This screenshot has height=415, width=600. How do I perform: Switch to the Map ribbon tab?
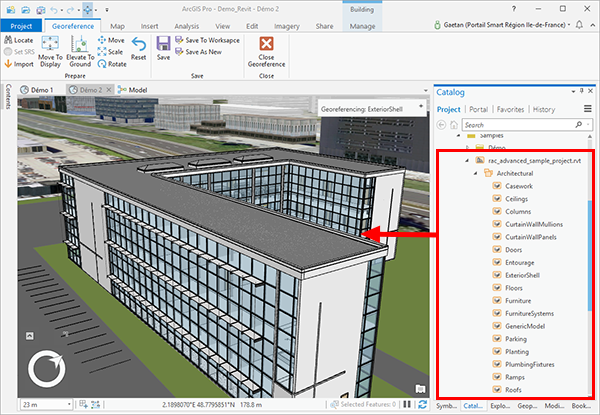click(117, 26)
